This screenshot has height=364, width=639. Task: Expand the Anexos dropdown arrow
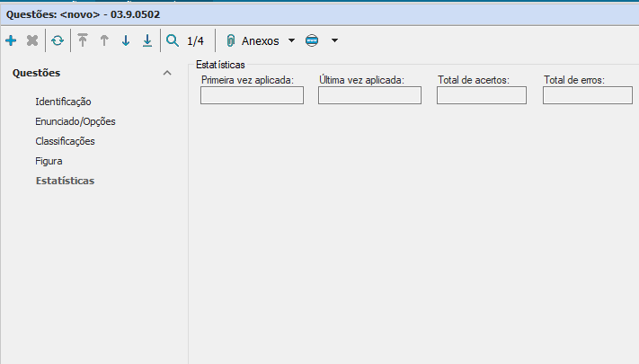coord(291,40)
